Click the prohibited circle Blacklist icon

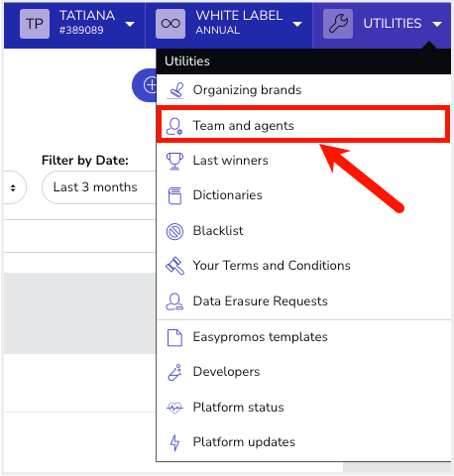pos(174,231)
